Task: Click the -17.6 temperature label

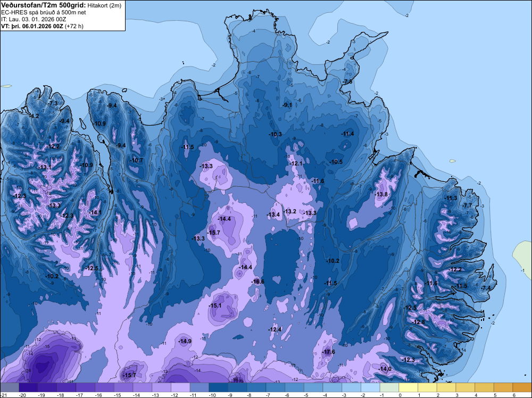Action: point(328,352)
